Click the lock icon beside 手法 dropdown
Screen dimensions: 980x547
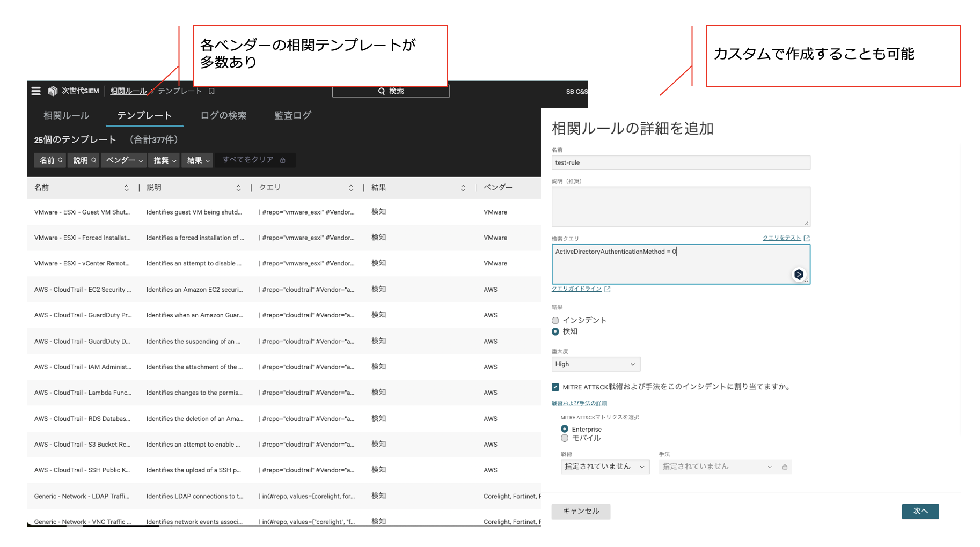[785, 467]
